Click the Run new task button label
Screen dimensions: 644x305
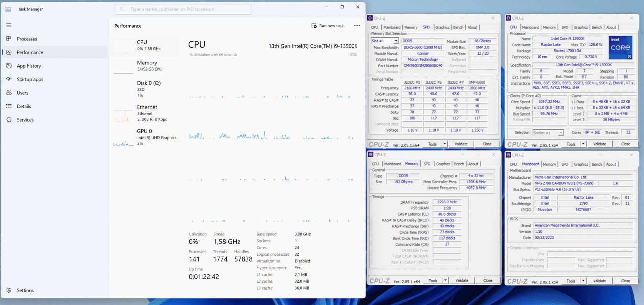(331, 26)
